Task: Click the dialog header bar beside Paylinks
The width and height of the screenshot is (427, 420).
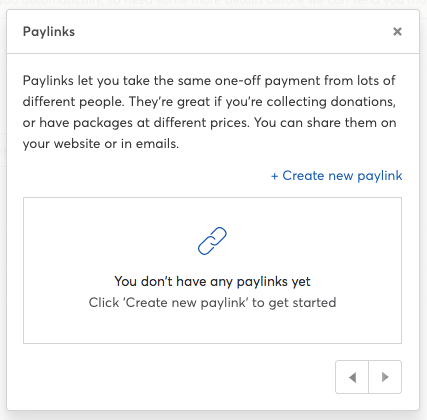Action: (x=233, y=32)
